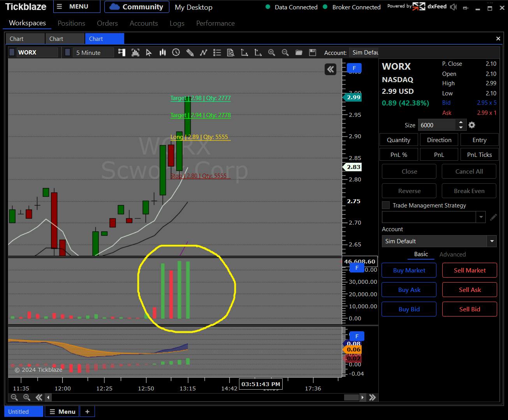Select the first Chart tab
The width and height of the screenshot is (508, 420).
point(25,39)
